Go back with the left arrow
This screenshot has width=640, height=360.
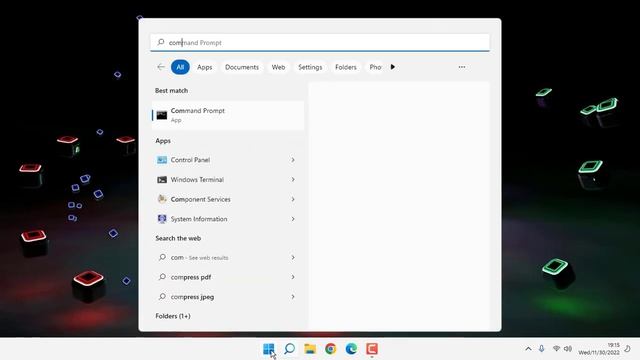tap(161, 67)
